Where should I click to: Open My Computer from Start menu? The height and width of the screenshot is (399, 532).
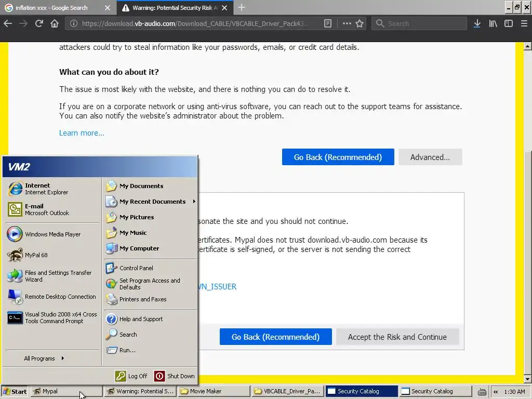click(x=151, y=248)
